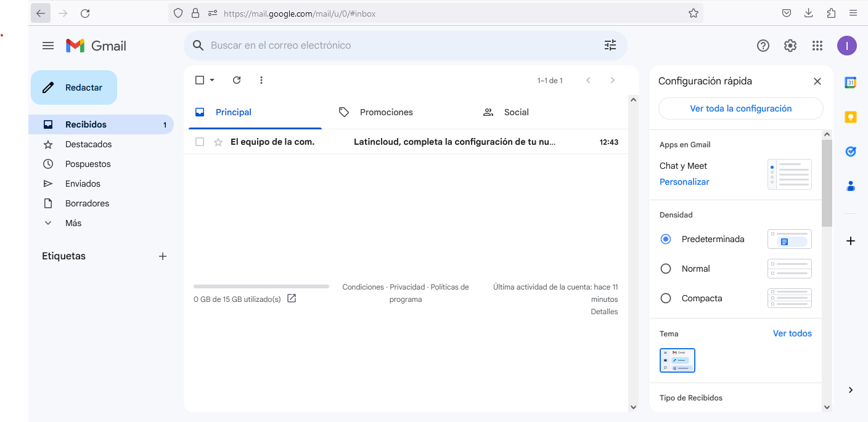Open Contacts from the side panel
The height and width of the screenshot is (422, 868).
pyautogui.click(x=851, y=186)
